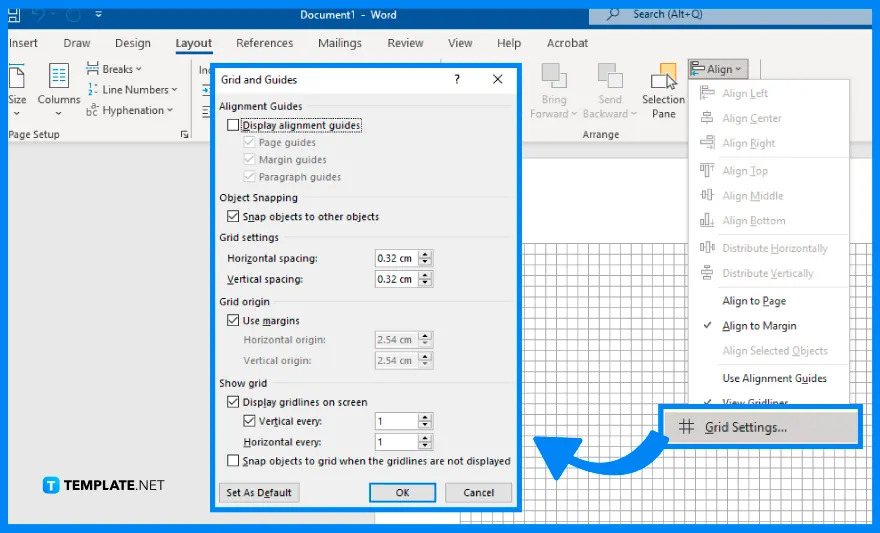Click the Grid Settings hash icon
880x533 pixels.
click(x=686, y=427)
